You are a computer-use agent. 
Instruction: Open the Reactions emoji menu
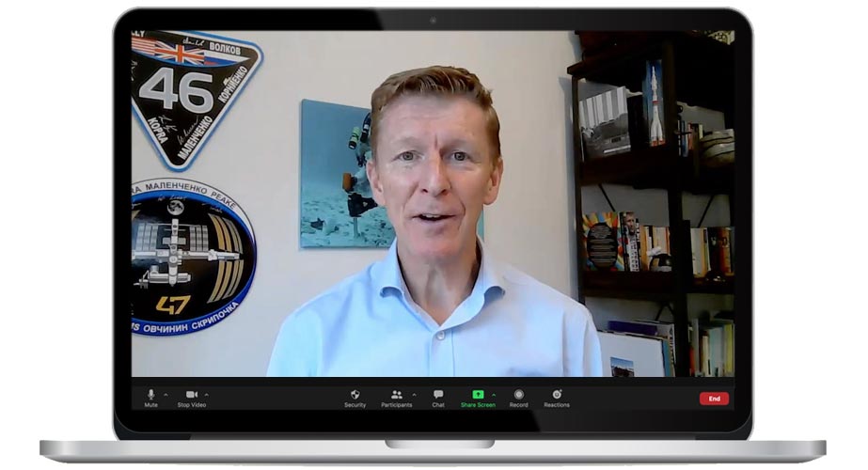point(557,398)
